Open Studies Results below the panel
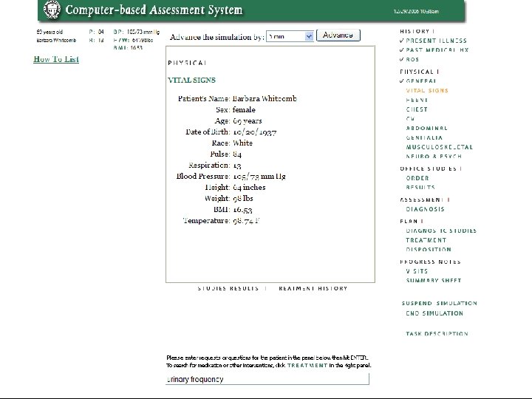This screenshot has height=399, width=532. coord(228,288)
